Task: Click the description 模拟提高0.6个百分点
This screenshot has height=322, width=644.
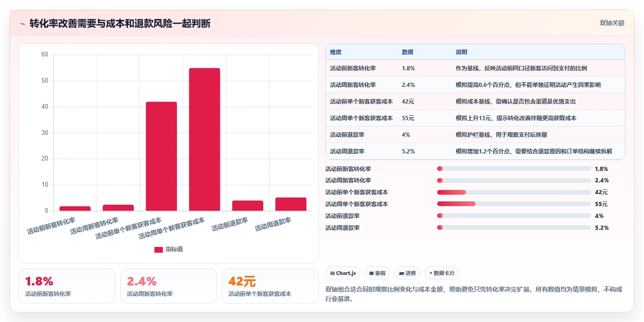Action: (528, 85)
